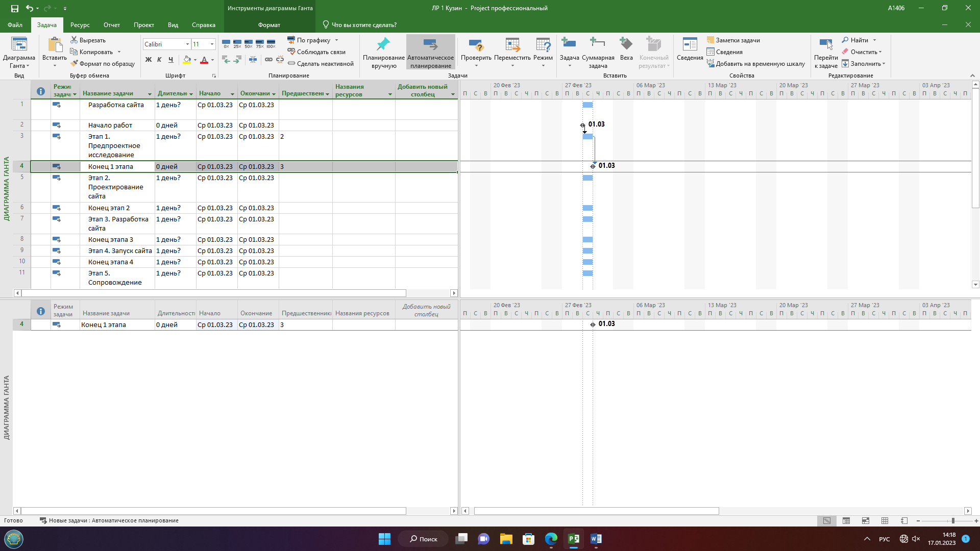Click Format Painter (Формат по образцу)
This screenshot has width=980, height=551.
(103, 64)
